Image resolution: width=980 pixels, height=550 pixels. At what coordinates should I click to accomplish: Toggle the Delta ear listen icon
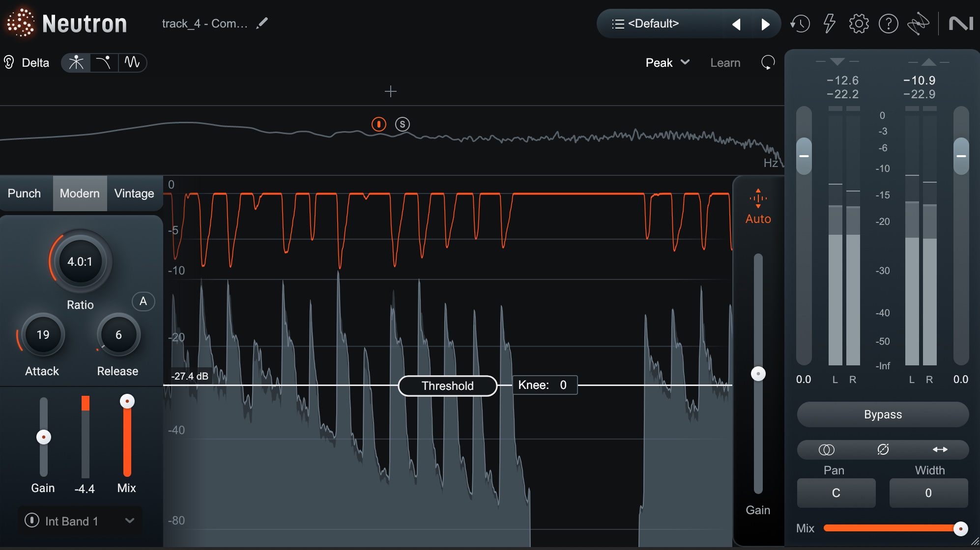[x=9, y=62]
